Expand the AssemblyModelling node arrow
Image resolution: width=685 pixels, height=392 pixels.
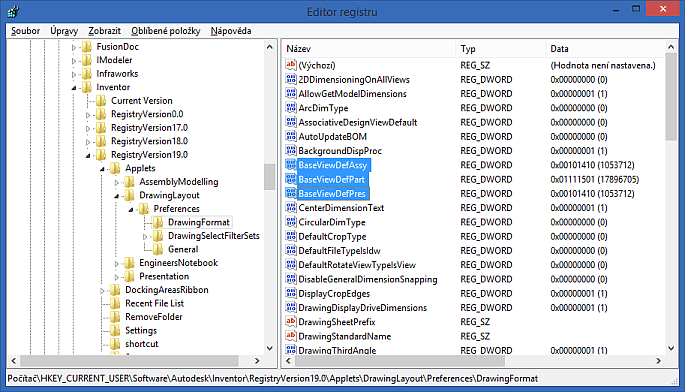tap(116, 183)
